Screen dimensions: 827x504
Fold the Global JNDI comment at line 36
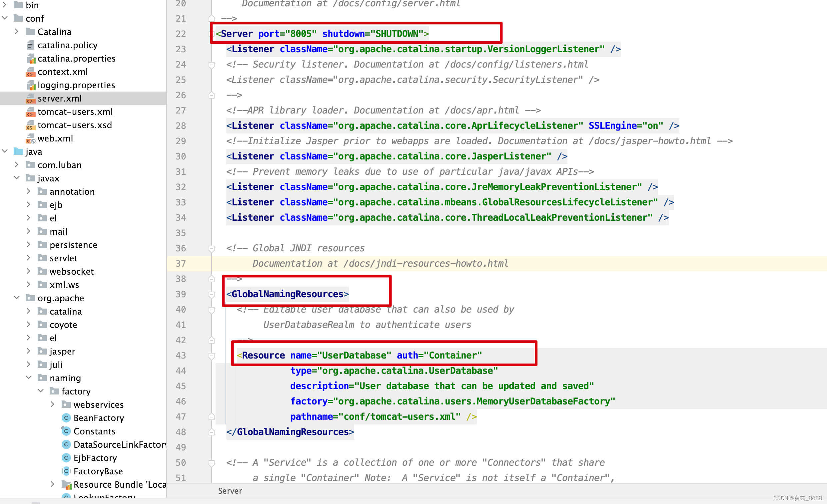click(x=212, y=248)
